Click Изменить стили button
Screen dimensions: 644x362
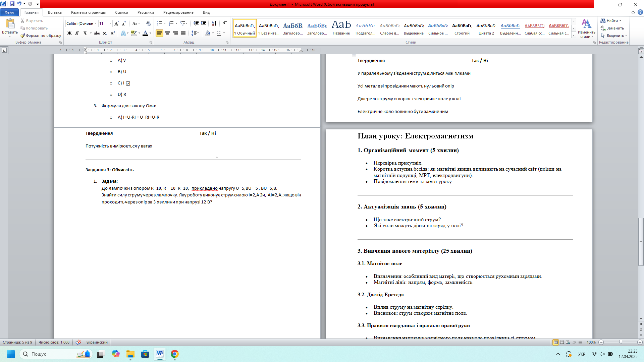click(x=587, y=28)
